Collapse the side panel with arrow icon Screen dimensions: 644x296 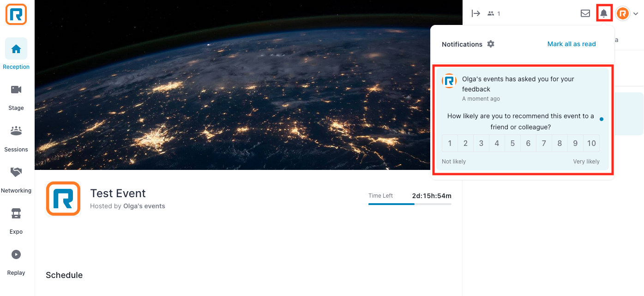(x=476, y=13)
